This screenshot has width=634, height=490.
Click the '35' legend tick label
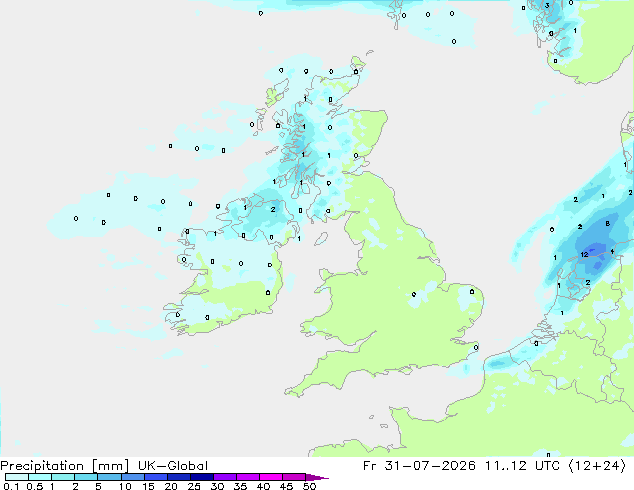(x=240, y=486)
